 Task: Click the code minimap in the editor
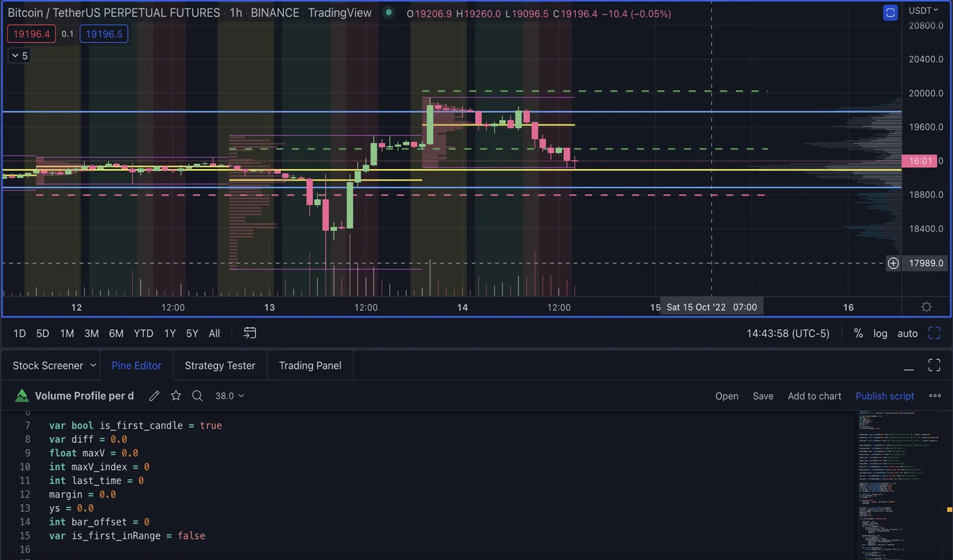[899, 485]
